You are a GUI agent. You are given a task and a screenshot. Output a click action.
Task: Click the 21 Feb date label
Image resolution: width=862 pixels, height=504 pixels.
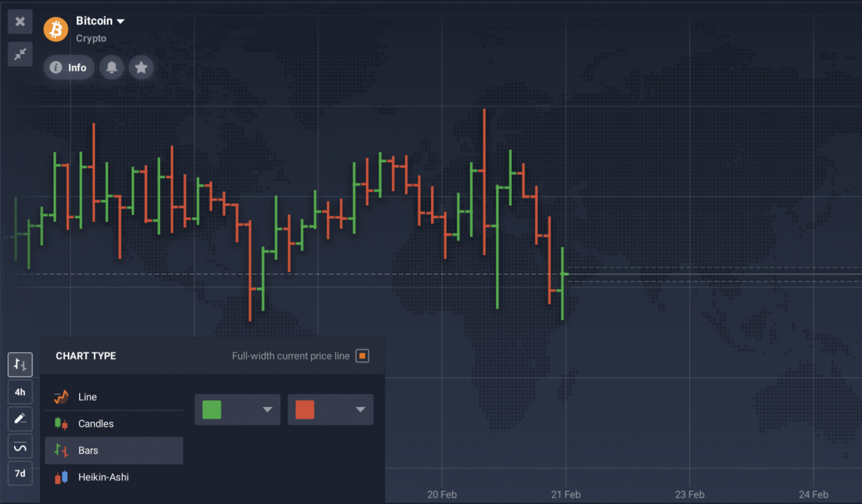[566, 494]
